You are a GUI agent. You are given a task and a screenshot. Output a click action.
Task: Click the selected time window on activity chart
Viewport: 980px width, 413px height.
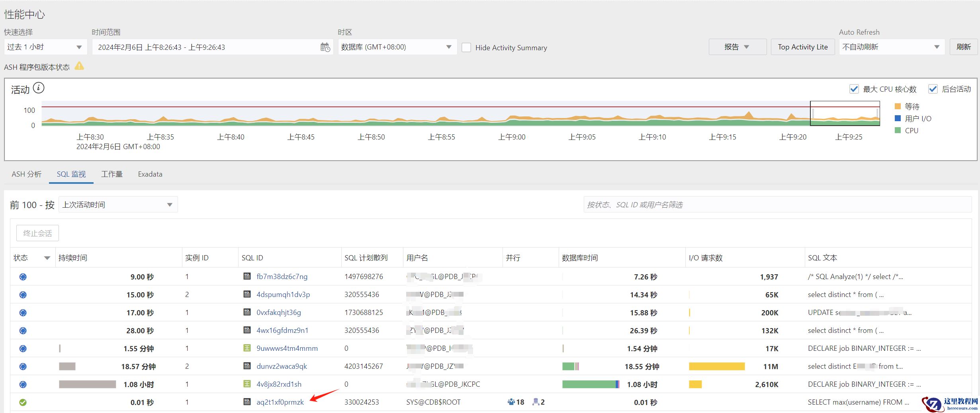tap(845, 113)
